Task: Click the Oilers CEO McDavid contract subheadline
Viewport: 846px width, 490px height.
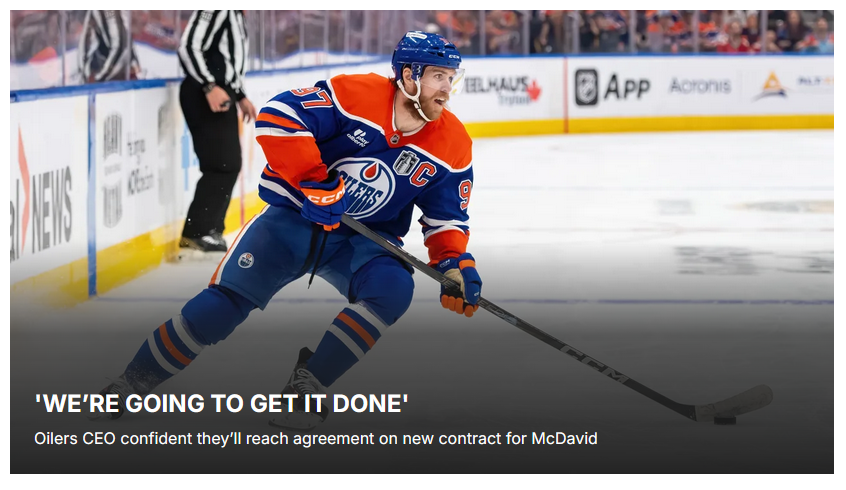Action: [x=316, y=438]
